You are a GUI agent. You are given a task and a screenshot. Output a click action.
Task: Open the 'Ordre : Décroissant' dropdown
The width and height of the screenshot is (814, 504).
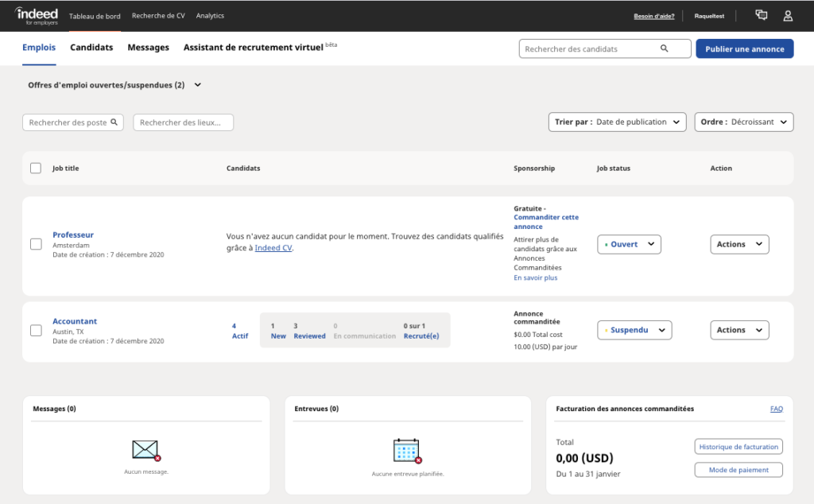coord(743,122)
